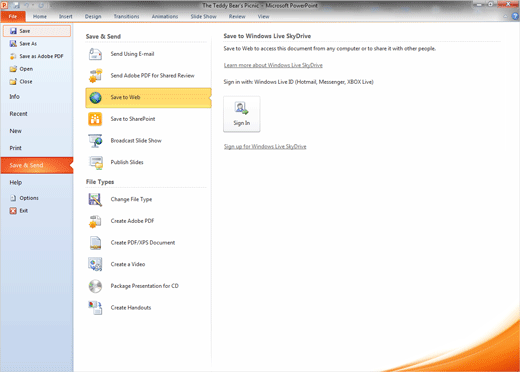Choose the Broadcast Slide Show icon
520x372 pixels.
click(95, 141)
